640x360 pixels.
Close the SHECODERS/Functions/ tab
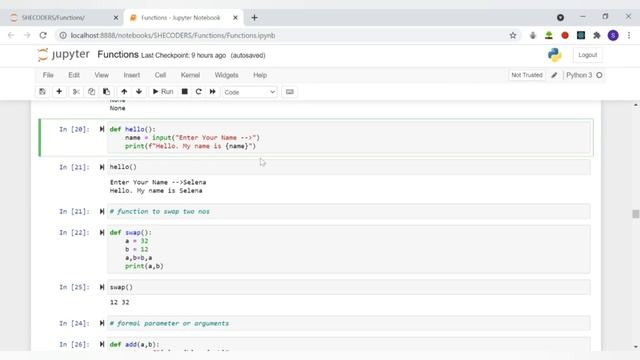point(116,18)
